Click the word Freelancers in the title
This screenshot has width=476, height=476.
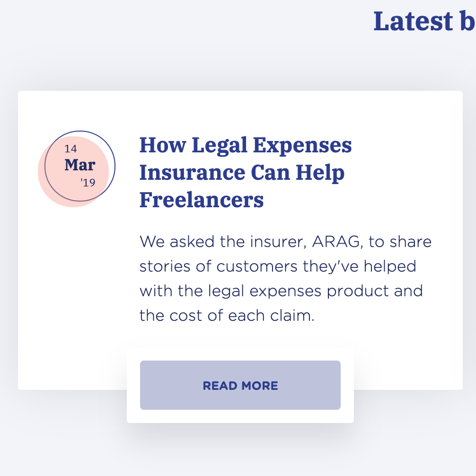click(x=202, y=200)
